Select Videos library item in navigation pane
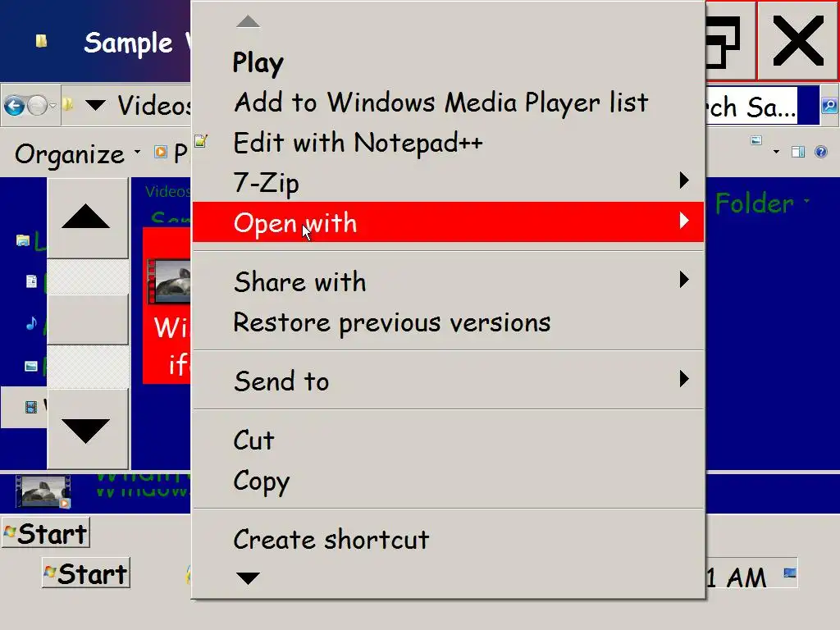The image size is (840, 630). [24, 407]
